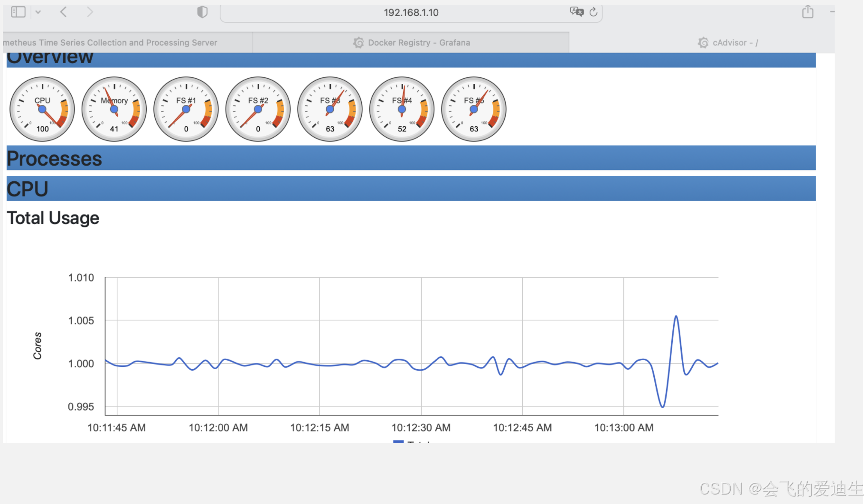The image size is (866, 504).
Task: Click the 10:12:45 AM time label
Action: click(522, 428)
